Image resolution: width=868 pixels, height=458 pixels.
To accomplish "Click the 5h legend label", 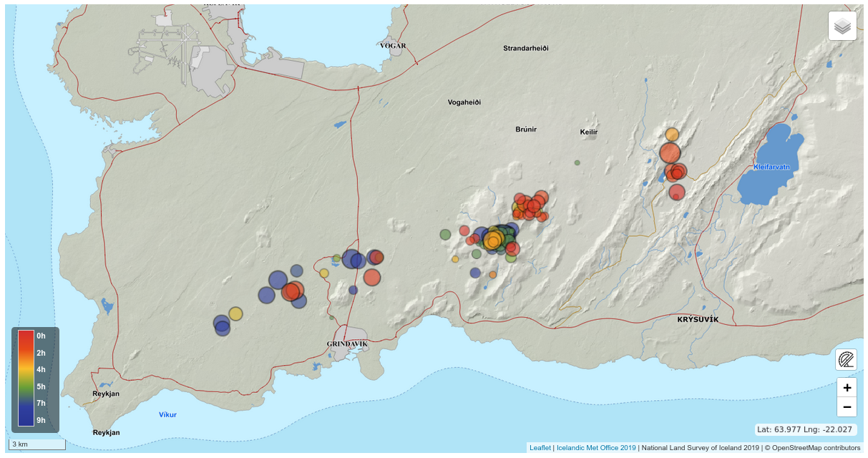I will (x=42, y=386).
